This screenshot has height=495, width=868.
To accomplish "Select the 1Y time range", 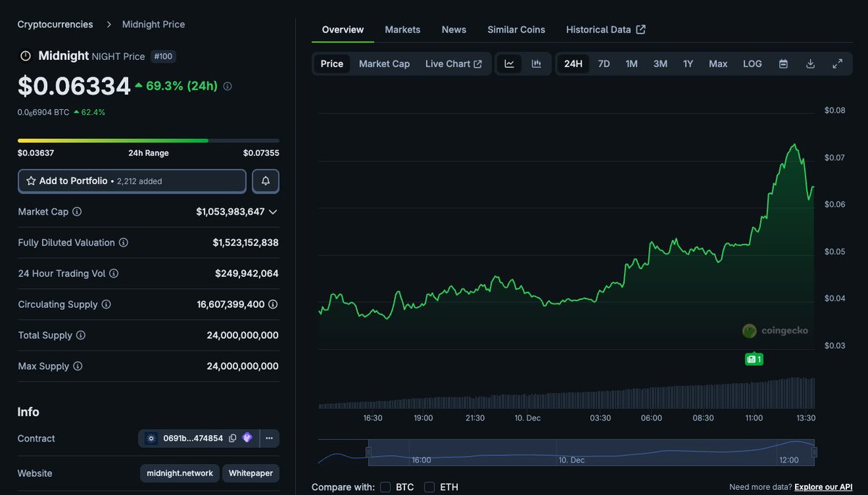I will pyautogui.click(x=688, y=64).
